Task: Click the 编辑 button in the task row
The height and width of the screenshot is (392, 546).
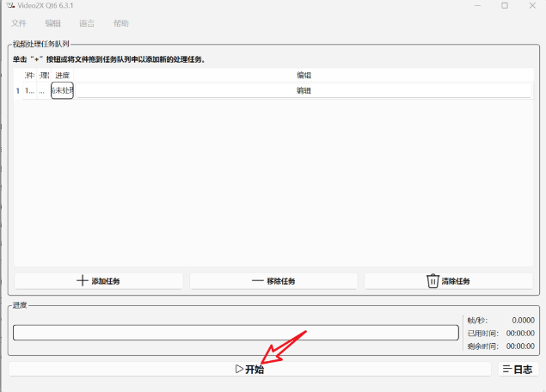Action: pyautogui.click(x=304, y=90)
